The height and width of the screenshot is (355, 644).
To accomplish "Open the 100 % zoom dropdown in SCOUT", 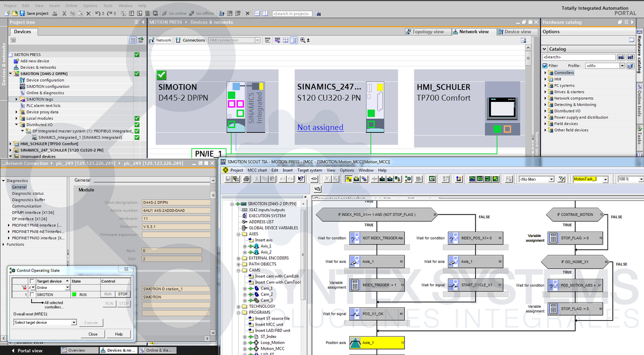I will click(x=642, y=179).
